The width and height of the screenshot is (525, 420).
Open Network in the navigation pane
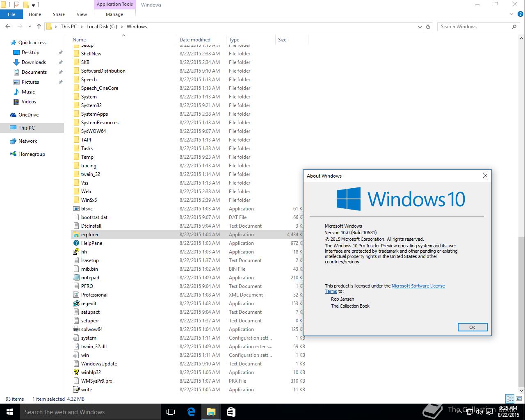pos(27,141)
